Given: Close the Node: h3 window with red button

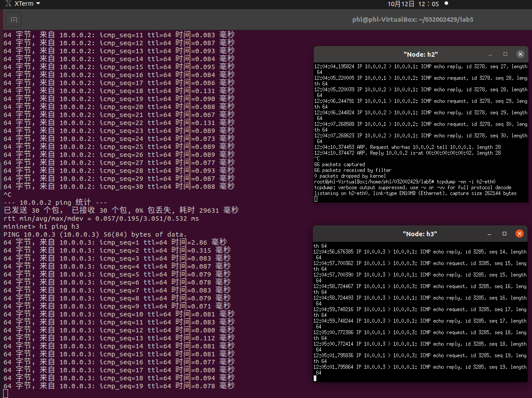Looking at the screenshot, I should [x=519, y=234].
